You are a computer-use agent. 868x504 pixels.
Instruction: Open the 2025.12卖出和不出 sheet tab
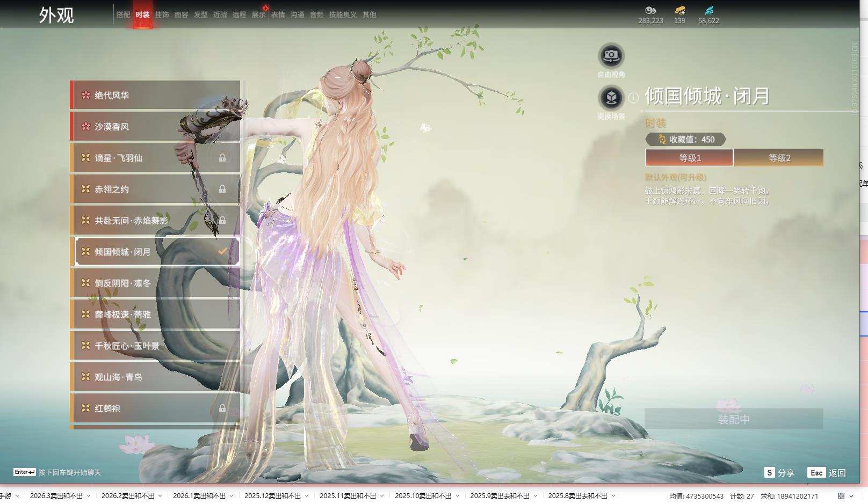(x=273, y=496)
